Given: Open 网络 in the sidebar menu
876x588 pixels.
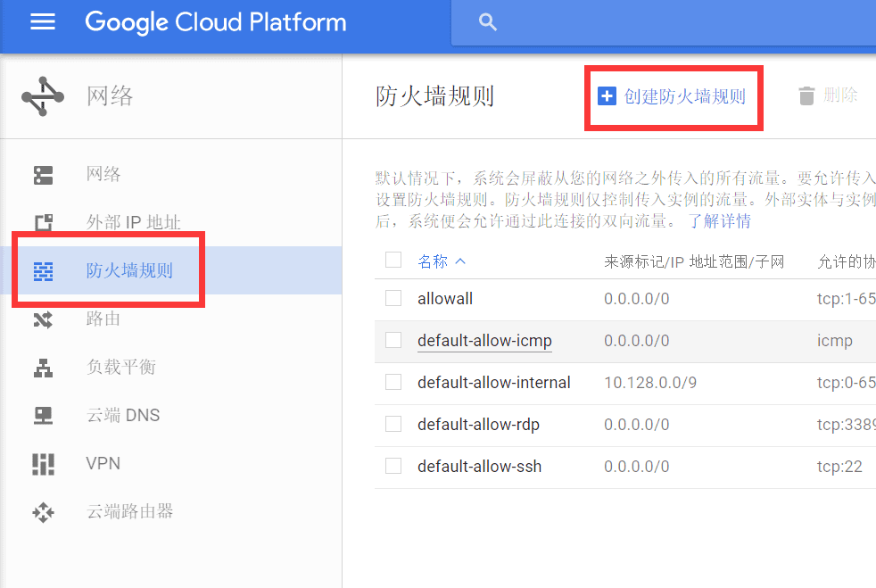Looking at the screenshot, I should (x=103, y=174).
